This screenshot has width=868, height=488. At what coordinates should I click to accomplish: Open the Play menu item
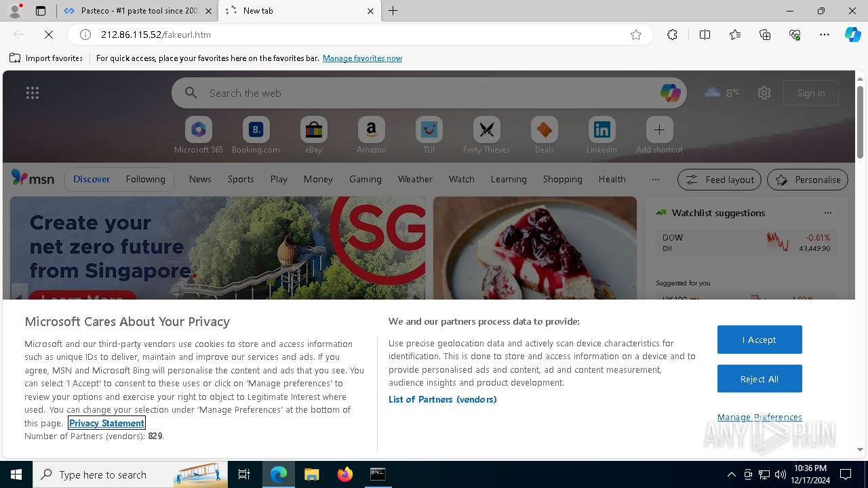[279, 179]
